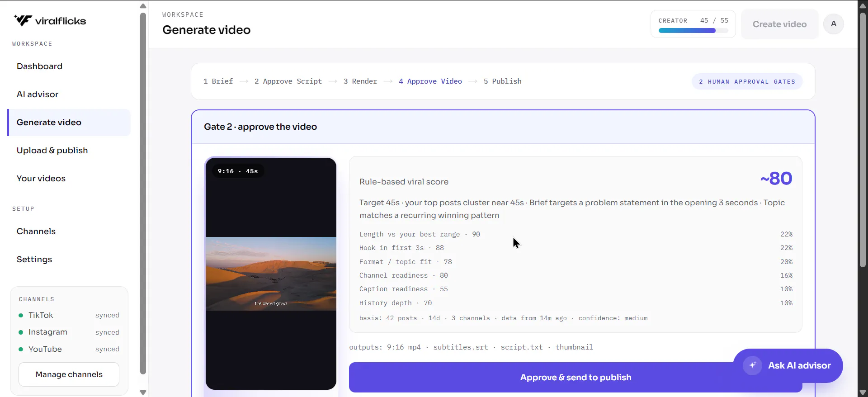Viewport: 868px width, 397px height.
Task: Click the sidebar scroll down arrow
Action: coord(143,392)
